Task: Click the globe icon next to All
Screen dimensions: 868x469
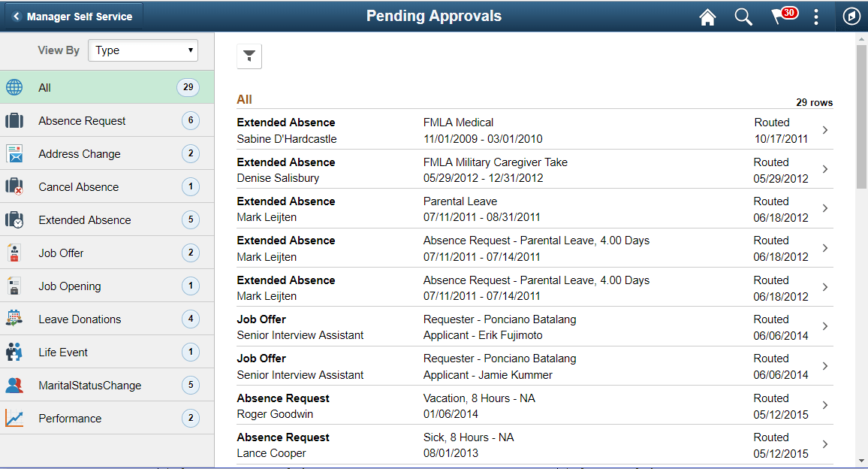Action: pos(14,87)
